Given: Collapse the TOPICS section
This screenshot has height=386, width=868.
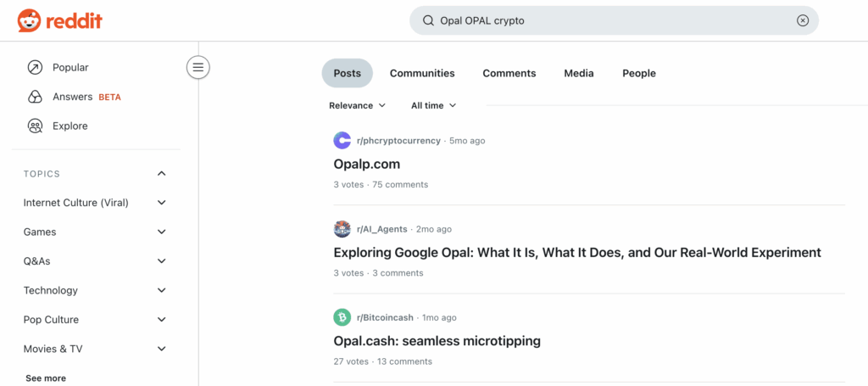Looking at the screenshot, I should click(x=162, y=174).
